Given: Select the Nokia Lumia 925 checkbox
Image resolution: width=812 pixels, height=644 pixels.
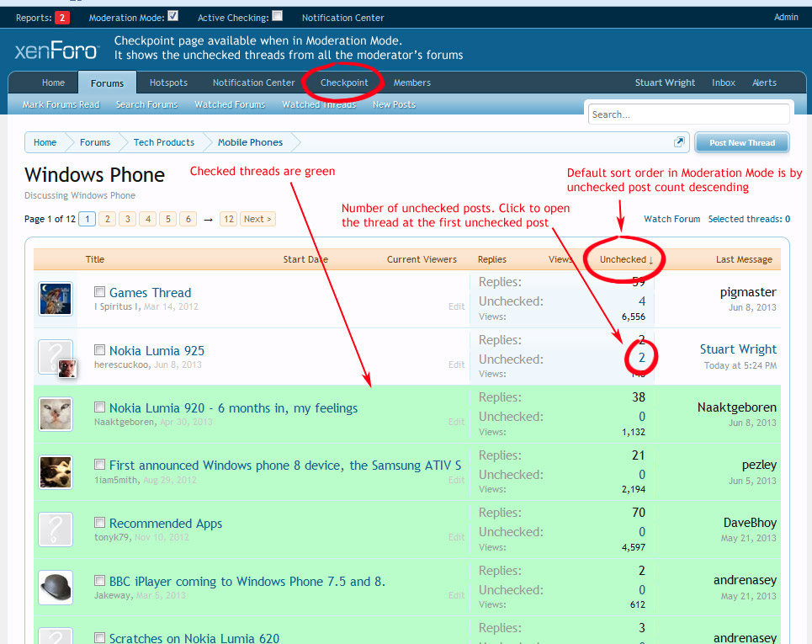Looking at the screenshot, I should 99,349.
